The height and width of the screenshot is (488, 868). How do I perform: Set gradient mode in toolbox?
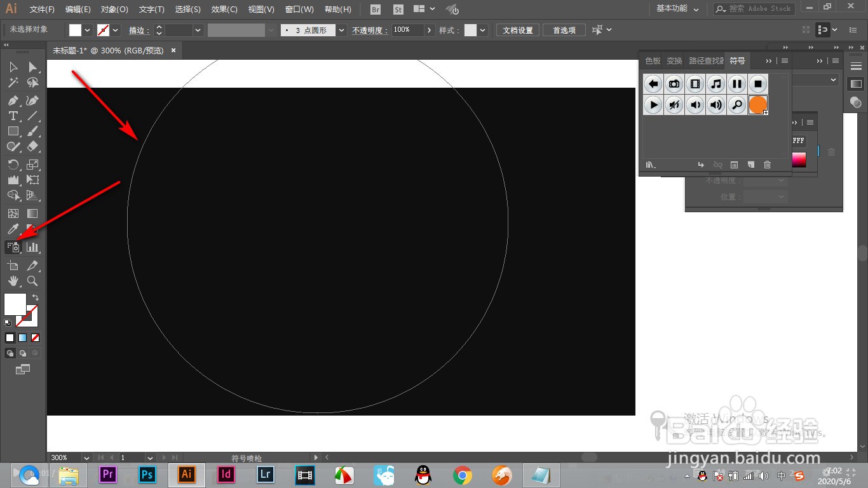[22, 338]
